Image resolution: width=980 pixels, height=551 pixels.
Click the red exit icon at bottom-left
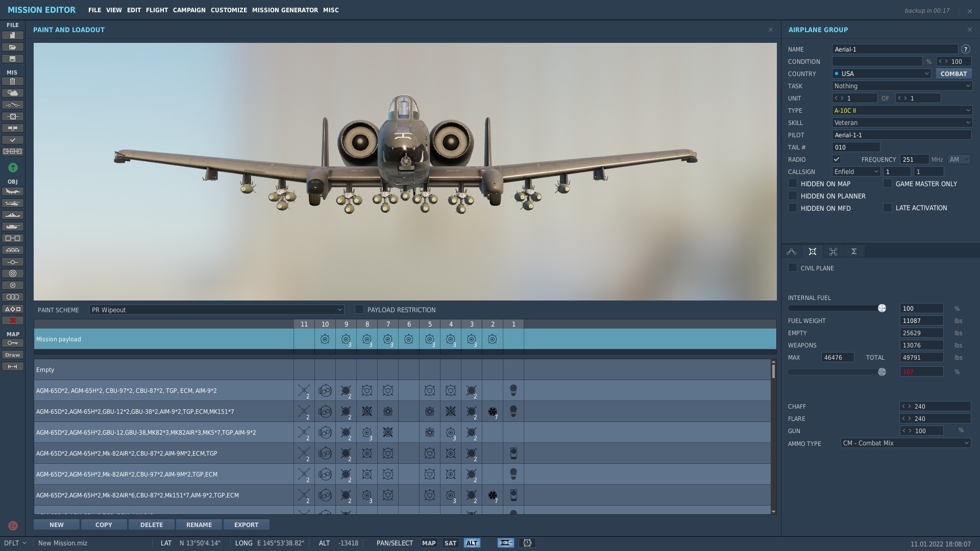pyautogui.click(x=13, y=525)
